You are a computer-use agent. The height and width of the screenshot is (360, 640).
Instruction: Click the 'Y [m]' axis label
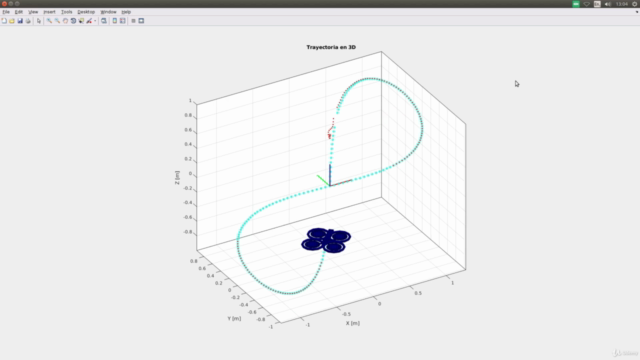click(234, 318)
